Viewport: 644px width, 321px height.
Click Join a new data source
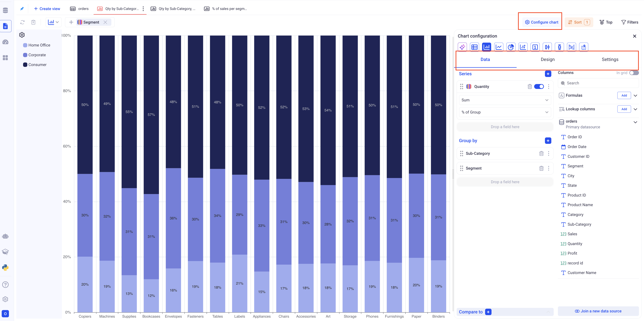(x=598, y=311)
